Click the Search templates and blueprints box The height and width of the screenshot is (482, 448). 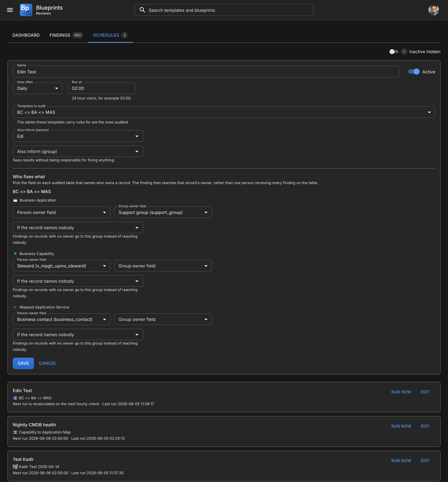tap(224, 10)
